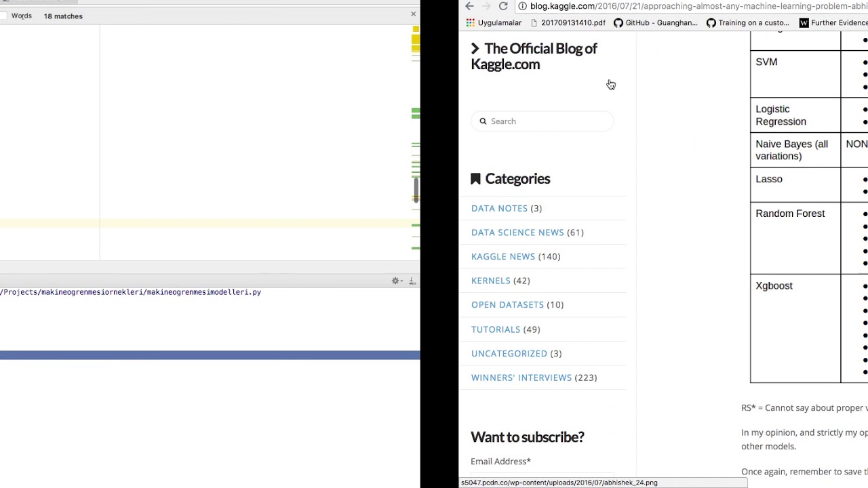Open the OPEN DATASETS category

(x=507, y=305)
